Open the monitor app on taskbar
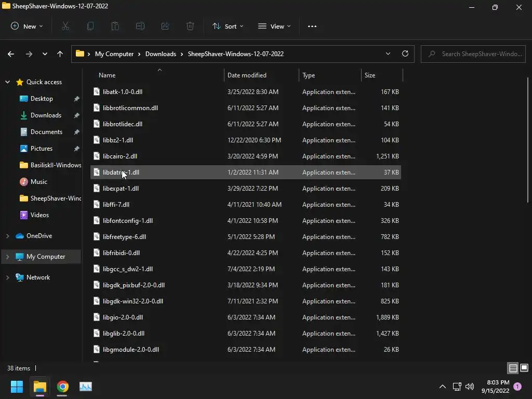The width and height of the screenshot is (532, 399). [86, 387]
